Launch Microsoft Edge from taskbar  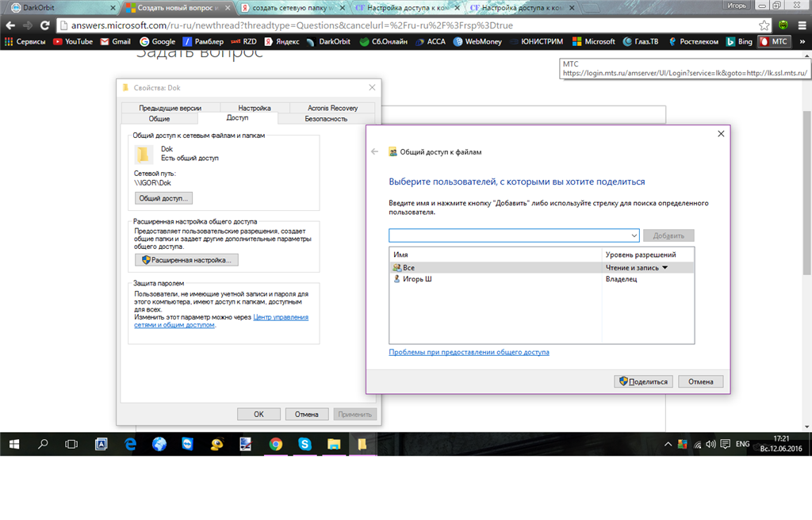(130, 444)
